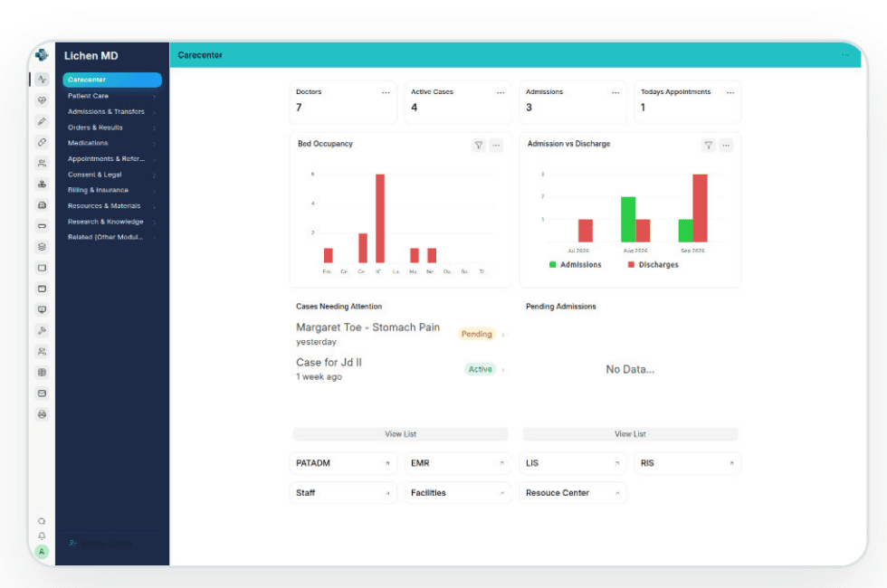Expand the Patient Care menu
Image resolution: width=887 pixels, height=588 pixels.
click(112, 96)
